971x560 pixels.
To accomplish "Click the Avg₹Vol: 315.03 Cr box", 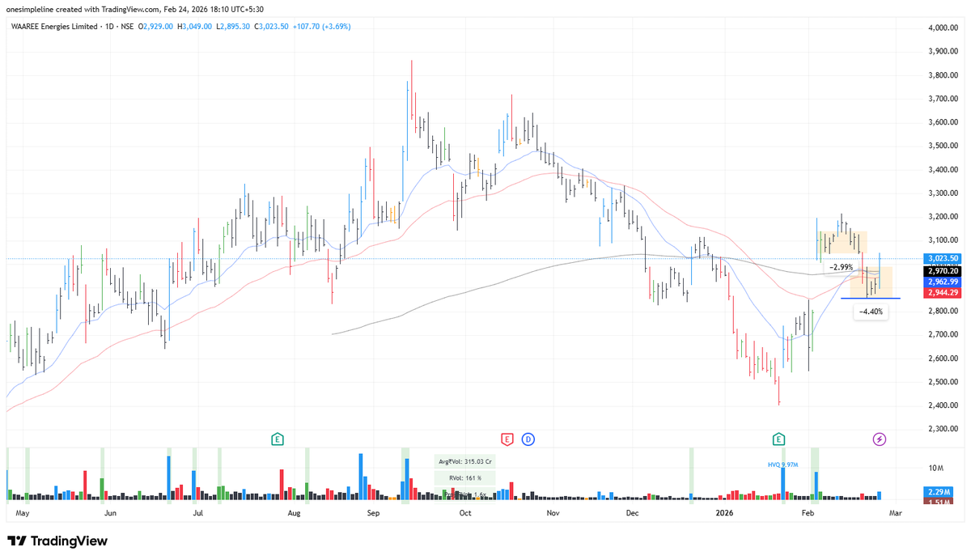I will 464,461.
